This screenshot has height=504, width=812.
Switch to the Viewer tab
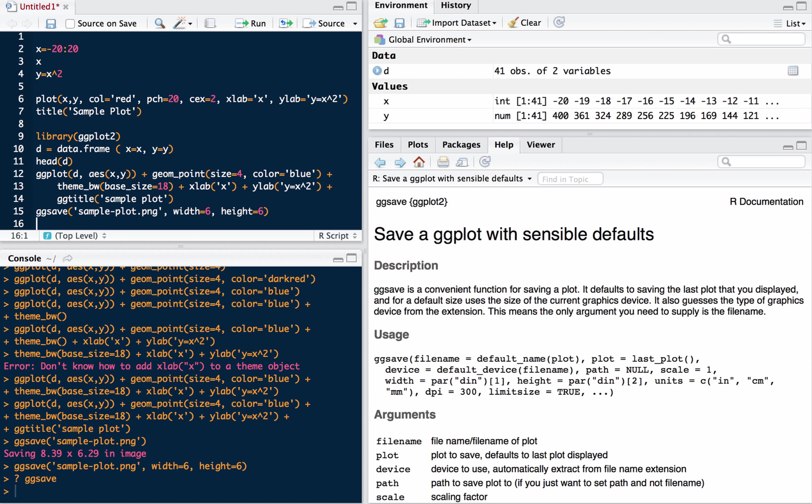click(541, 145)
